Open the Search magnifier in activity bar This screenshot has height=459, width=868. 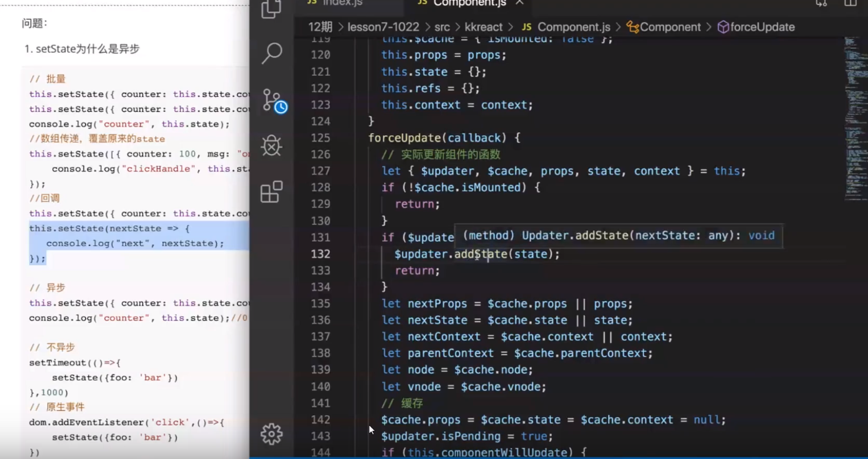click(x=272, y=53)
